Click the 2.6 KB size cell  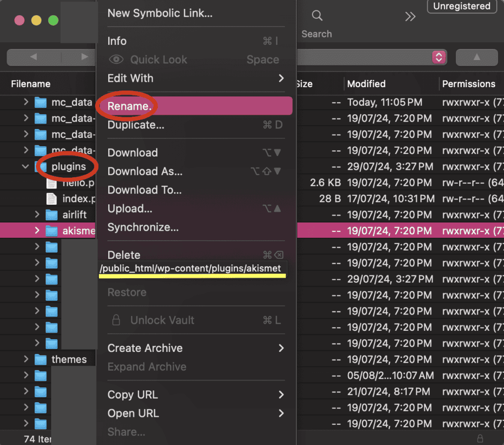coord(325,183)
